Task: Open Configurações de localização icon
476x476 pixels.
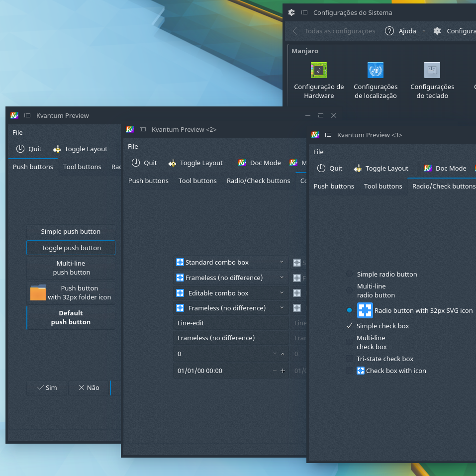Action: coord(375,70)
